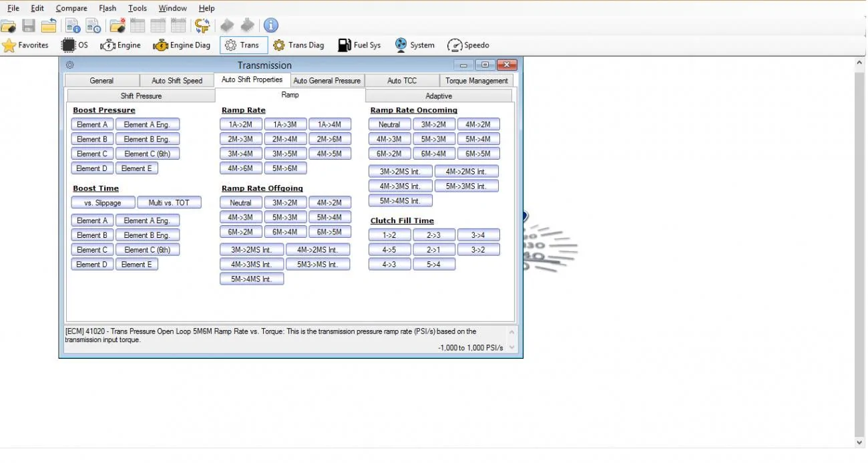Switch to the Auto TCC tab
The width and height of the screenshot is (868, 463).
(x=402, y=81)
